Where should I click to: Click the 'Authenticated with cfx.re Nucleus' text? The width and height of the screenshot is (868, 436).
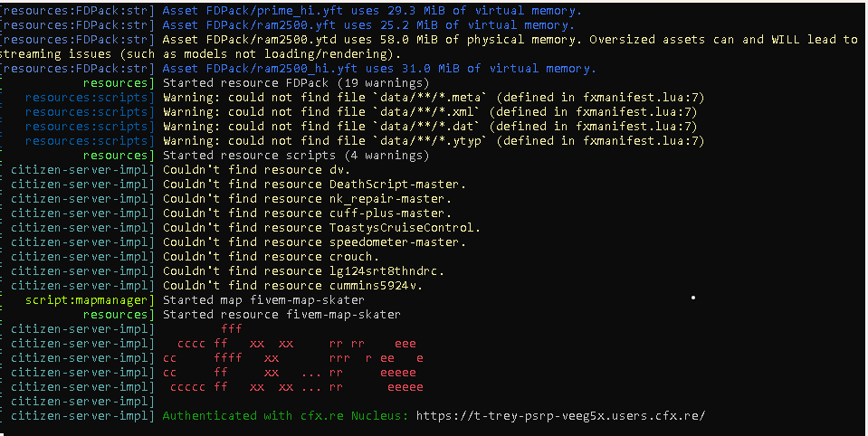285,415
